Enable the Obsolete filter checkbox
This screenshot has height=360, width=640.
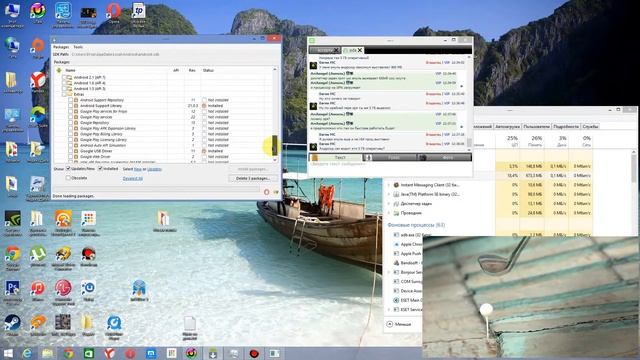coord(68,178)
